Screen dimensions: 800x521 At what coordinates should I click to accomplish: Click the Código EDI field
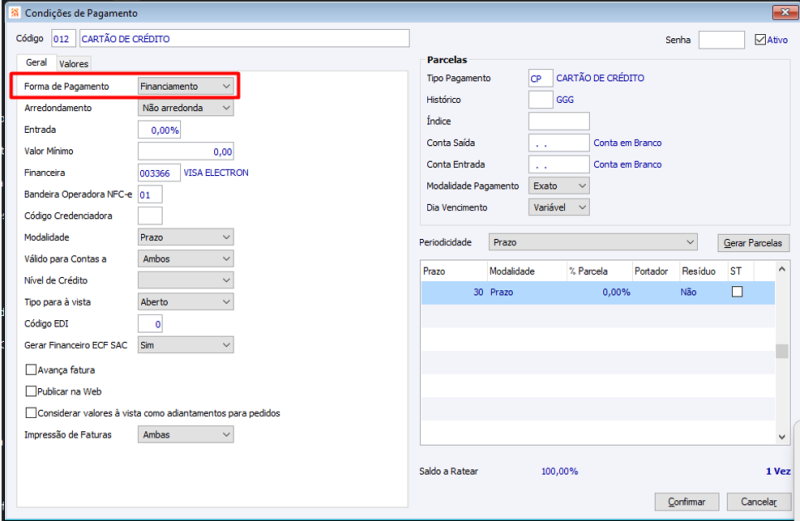point(150,324)
